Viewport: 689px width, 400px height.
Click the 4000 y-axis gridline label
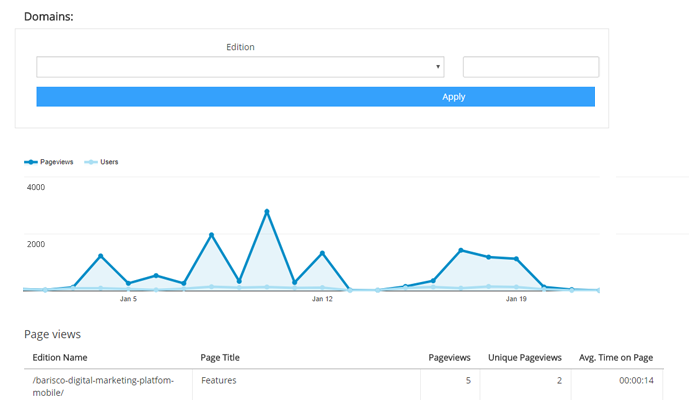coord(36,187)
